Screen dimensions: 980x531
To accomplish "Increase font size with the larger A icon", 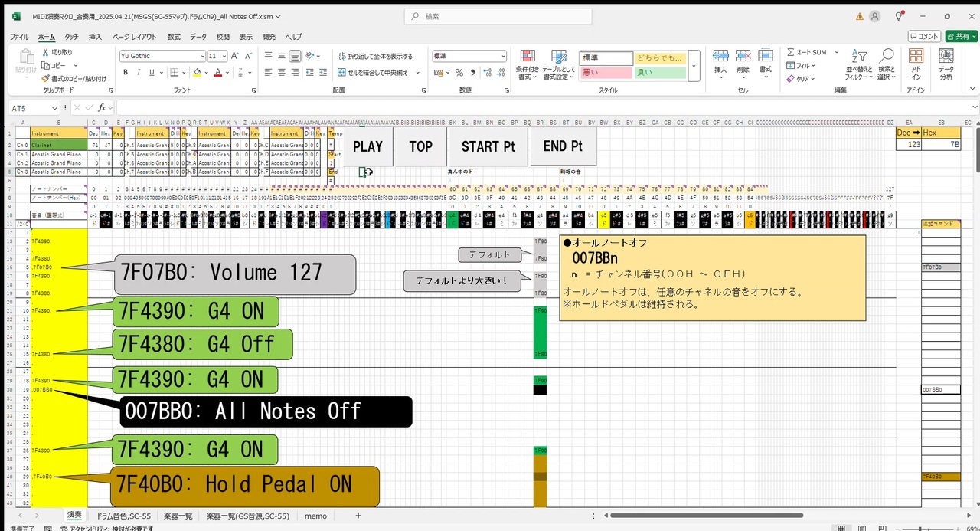I will pos(235,56).
